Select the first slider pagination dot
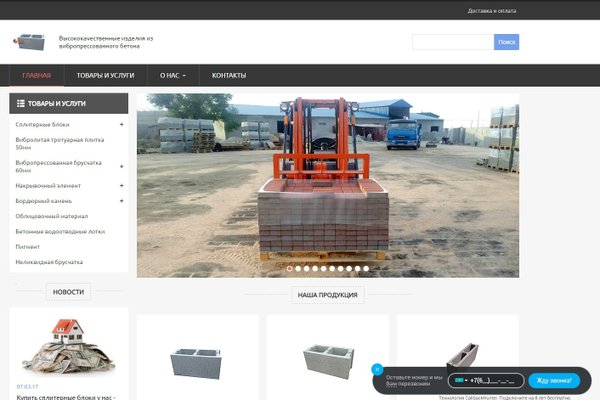The height and width of the screenshot is (400, 600). click(290, 268)
